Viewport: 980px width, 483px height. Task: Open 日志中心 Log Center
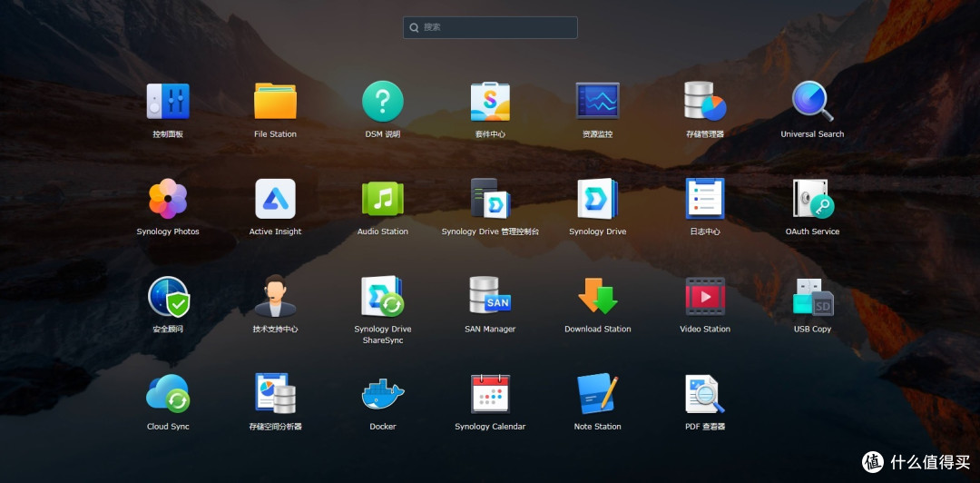click(x=705, y=199)
